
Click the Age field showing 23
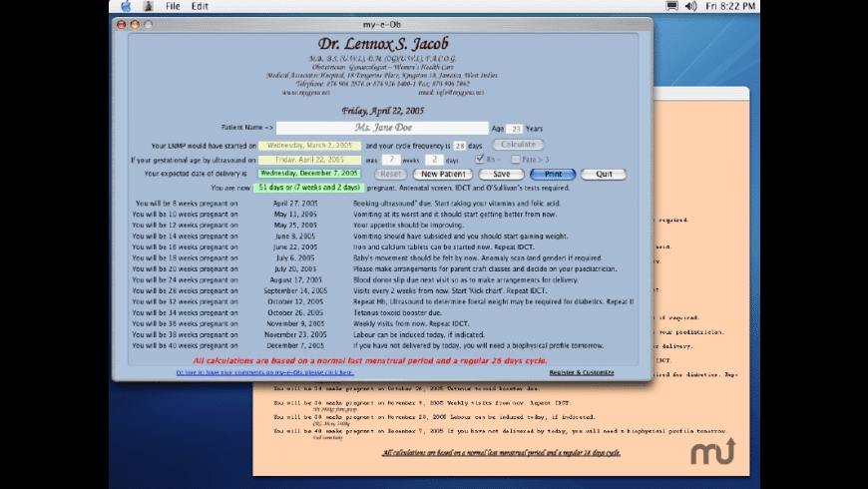(514, 129)
